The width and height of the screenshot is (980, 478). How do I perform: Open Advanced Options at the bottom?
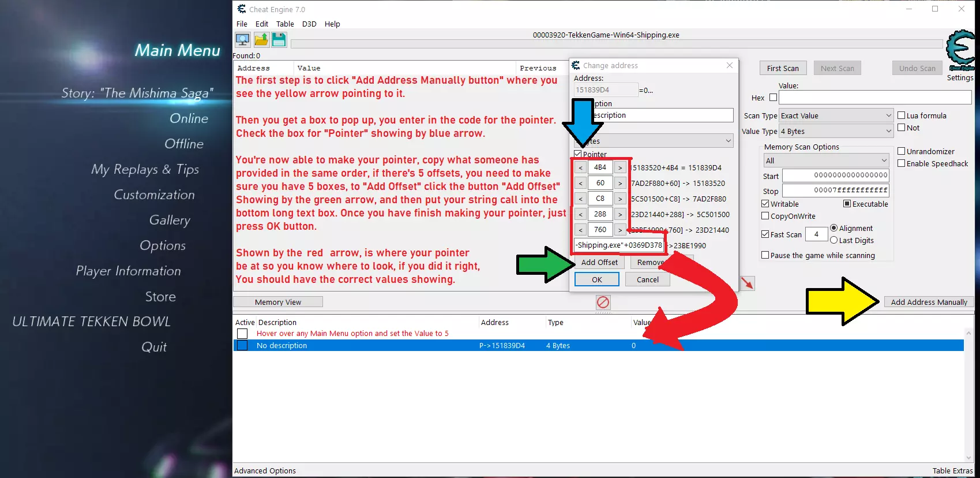[x=265, y=470]
